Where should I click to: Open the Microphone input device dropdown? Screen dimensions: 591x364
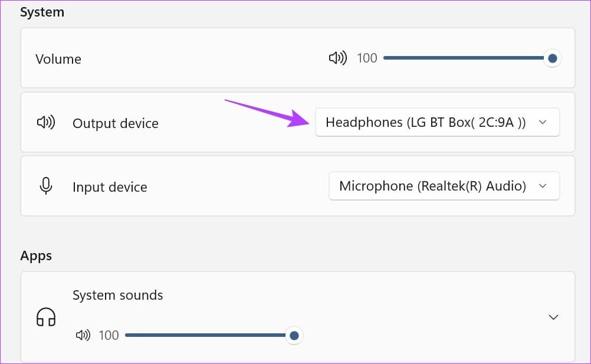pos(444,186)
